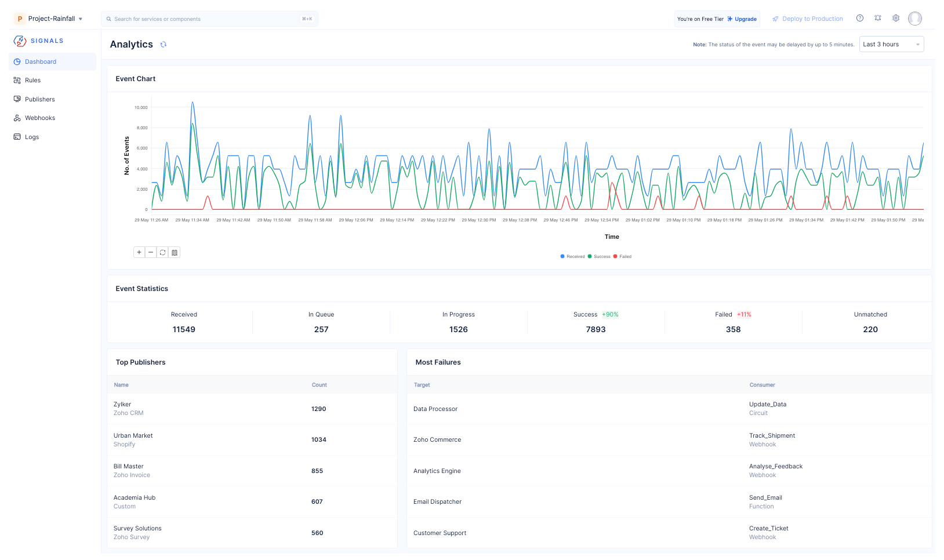Open Logs from the sidebar
The height and width of the screenshot is (560, 944).
(32, 137)
